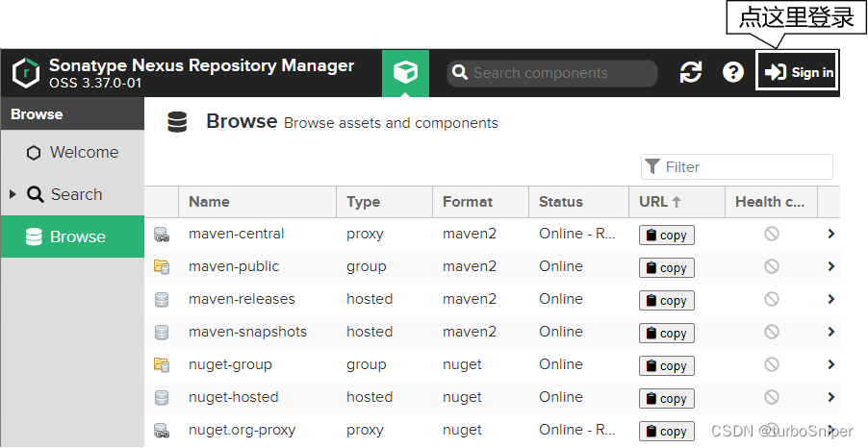The image size is (868, 448).
Task: Select Browse in the sidebar
Action: pyautogui.click(x=72, y=236)
